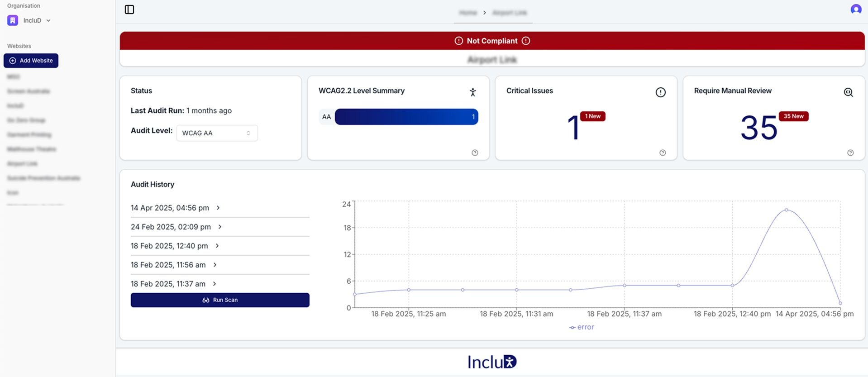The width and height of the screenshot is (868, 377).
Task: Toggle the error series in chart legend
Action: [582, 327]
